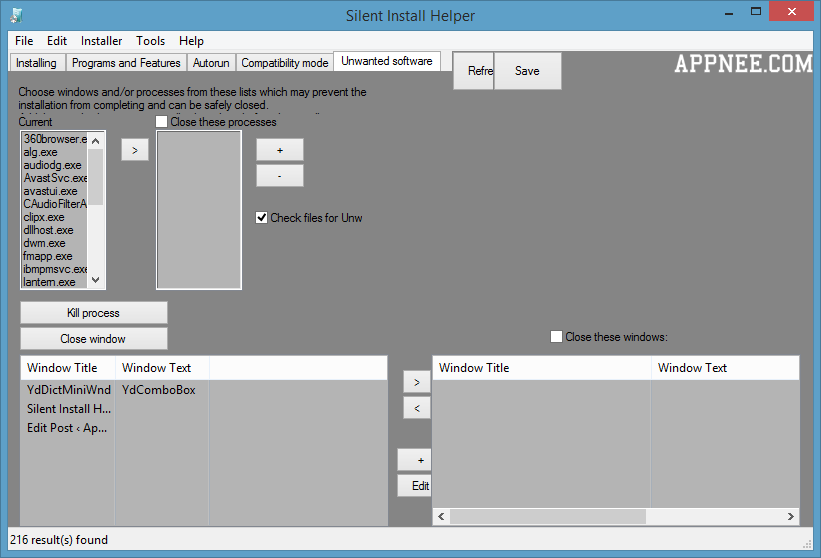Select audiodg.exe in Current list
The width and height of the screenshot is (821, 558).
pyautogui.click(x=55, y=165)
